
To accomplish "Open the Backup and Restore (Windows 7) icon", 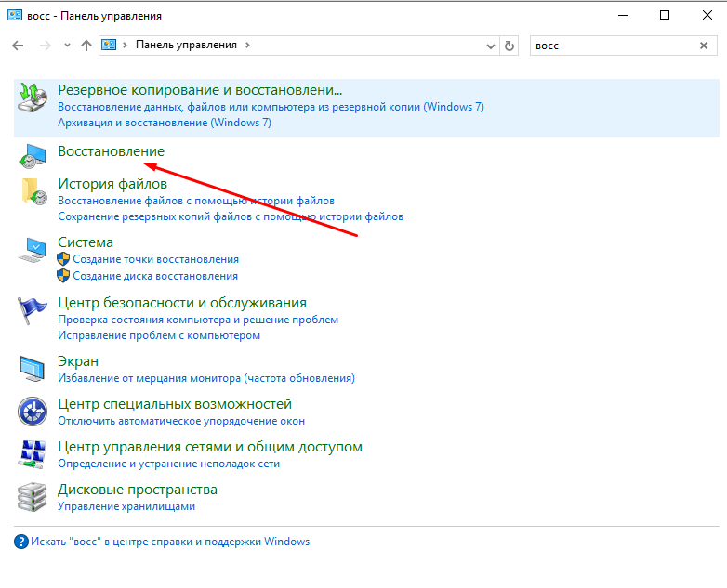I will (x=33, y=98).
